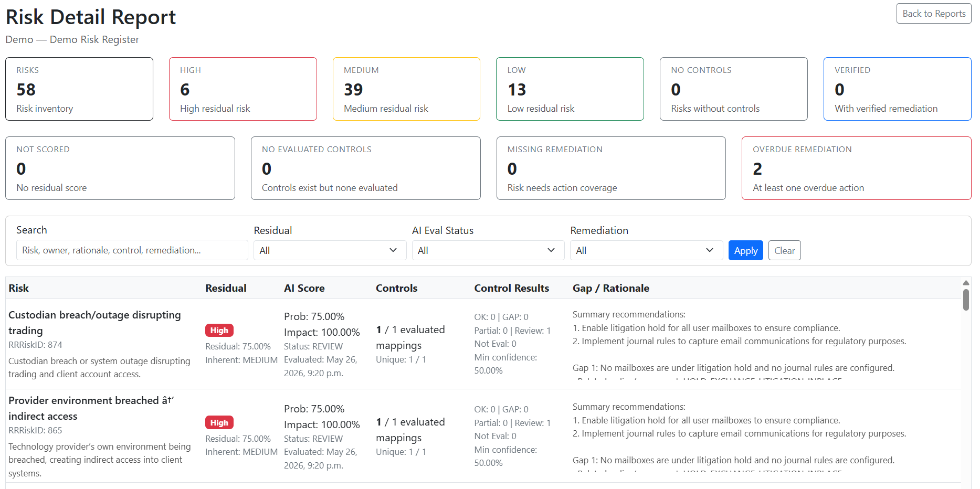Image resolution: width=980 pixels, height=489 pixels.
Task: Apply the selected filters
Action: pos(745,250)
